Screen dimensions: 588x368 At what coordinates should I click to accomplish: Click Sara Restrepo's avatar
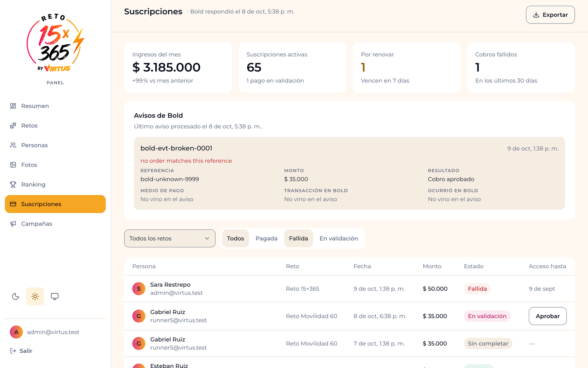[139, 289]
